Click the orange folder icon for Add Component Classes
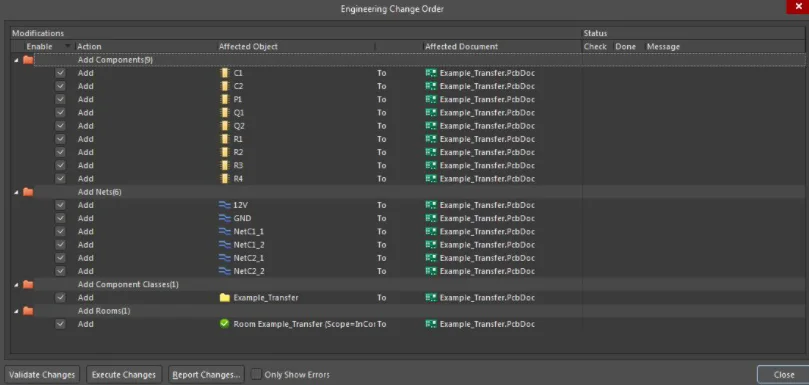 28,285
